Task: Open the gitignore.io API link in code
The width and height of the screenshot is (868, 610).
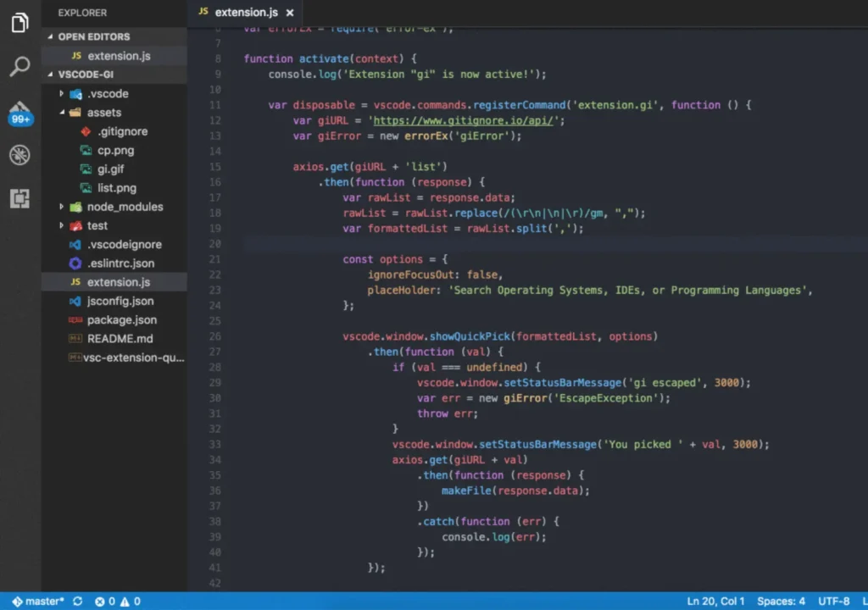Action: [464, 120]
